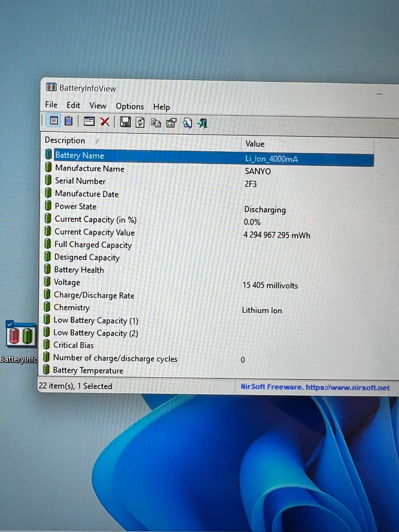Click the battery icon beside Battery Temperature
The image size is (399, 532).
click(46, 369)
